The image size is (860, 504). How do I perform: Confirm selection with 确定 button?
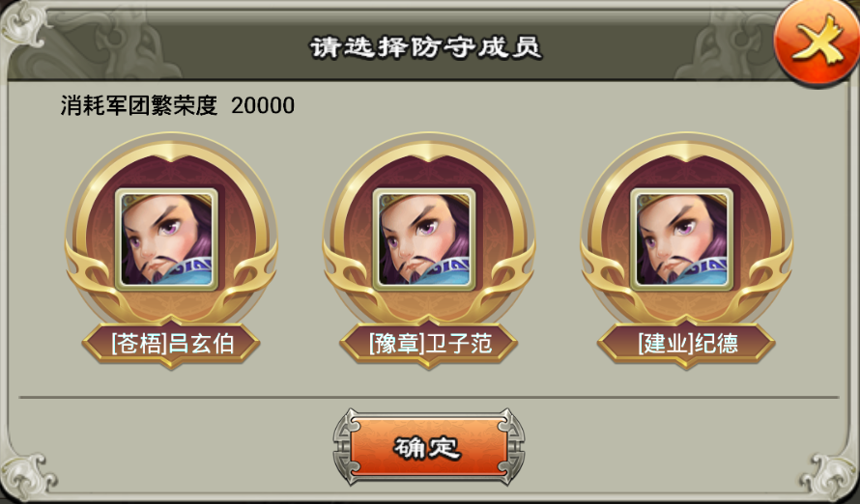pyautogui.click(x=428, y=447)
